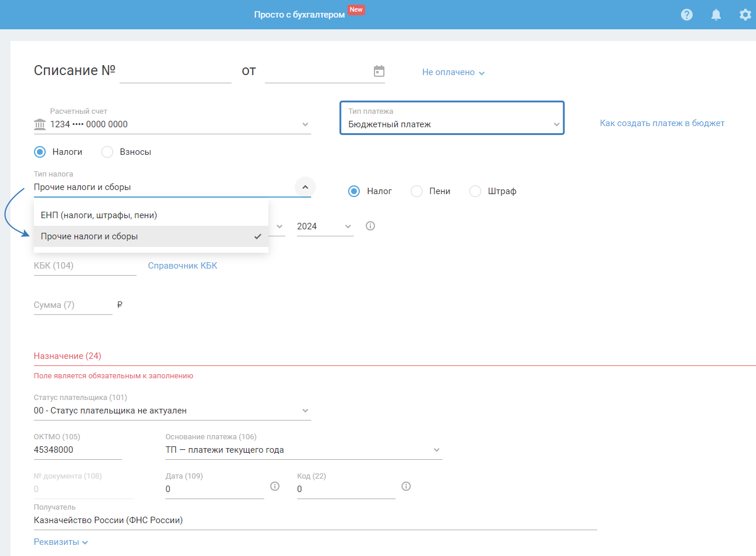Expand the Реквизиты section
Image resolution: width=756 pixels, height=556 pixels.
pyautogui.click(x=61, y=542)
